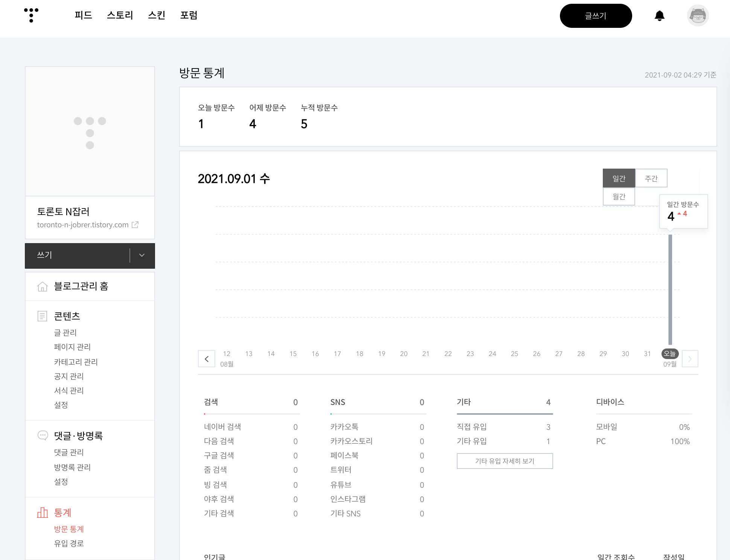Click the 블로그관리 홈 house icon

tap(43, 287)
